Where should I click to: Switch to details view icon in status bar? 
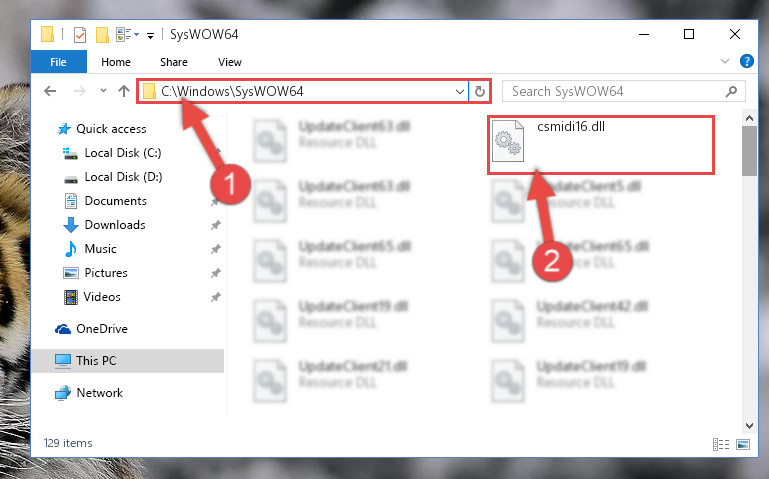720,444
